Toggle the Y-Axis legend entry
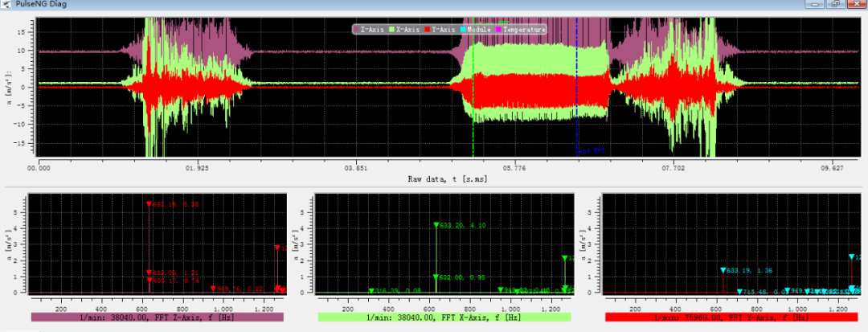Image resolution: width=868 pixels, height=332 pixels. click(442, 30)
